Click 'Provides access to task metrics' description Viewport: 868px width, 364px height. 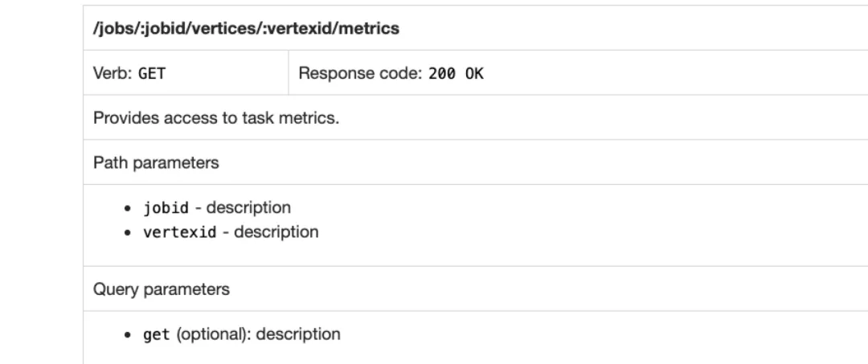tap(216, 118)
